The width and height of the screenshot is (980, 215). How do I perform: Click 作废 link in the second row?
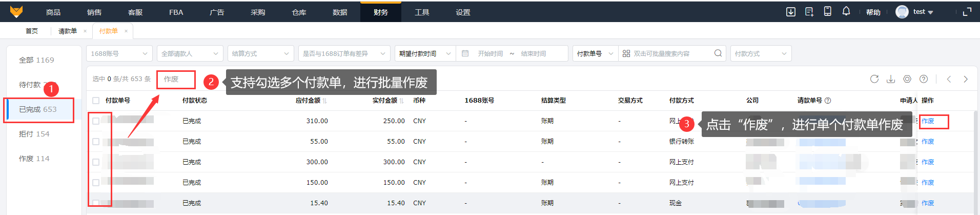[x=928, y=142]
